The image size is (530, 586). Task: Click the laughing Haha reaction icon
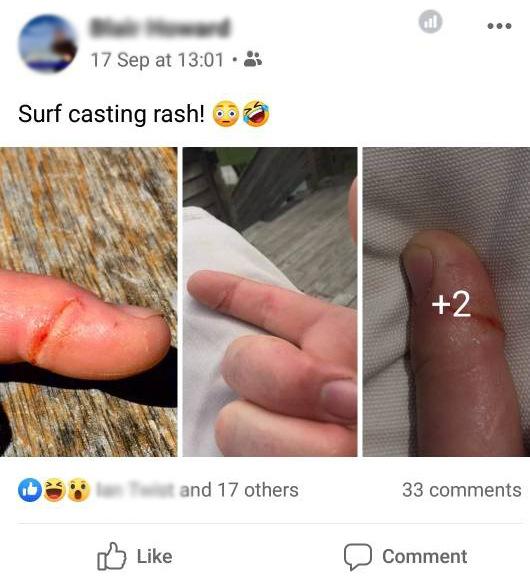tap(54, 490)
